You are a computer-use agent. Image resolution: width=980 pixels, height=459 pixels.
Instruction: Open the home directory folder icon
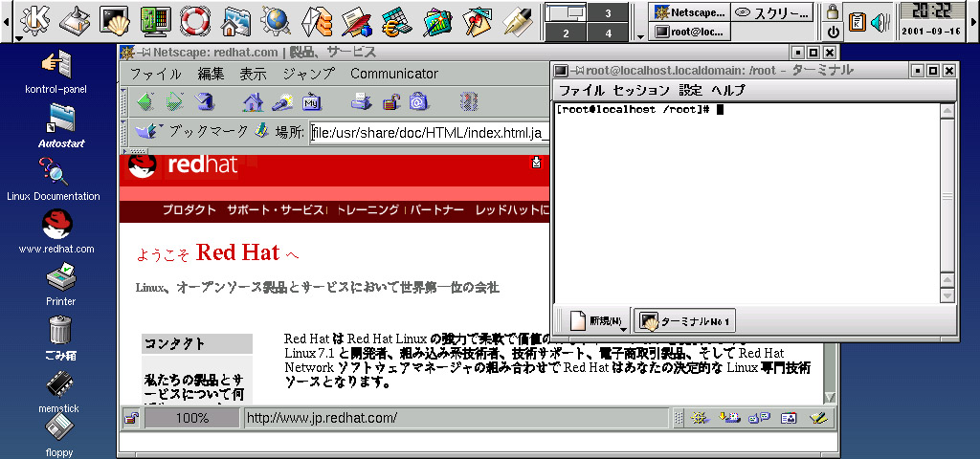point(234,21)
